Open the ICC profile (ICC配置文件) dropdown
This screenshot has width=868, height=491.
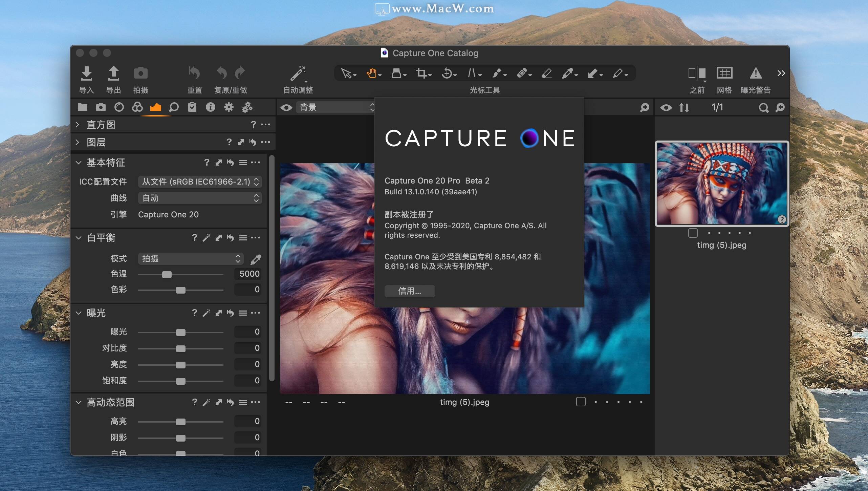(200, 182)
